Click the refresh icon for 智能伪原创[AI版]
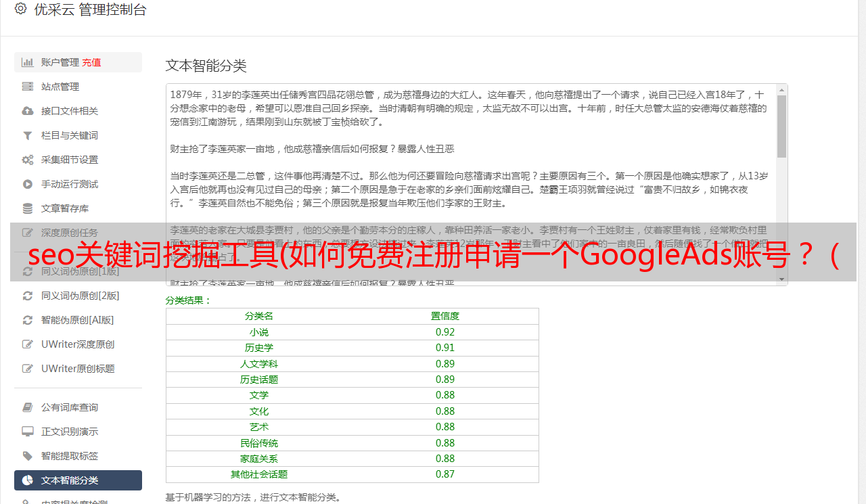The image size is (866, 504). 27,320
